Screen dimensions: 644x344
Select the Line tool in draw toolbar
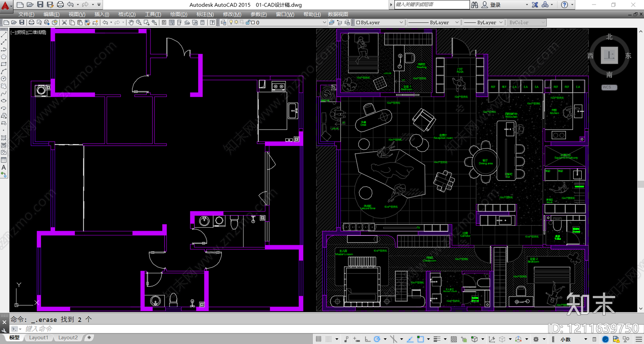pyautogui.click(x=4, y=35)
